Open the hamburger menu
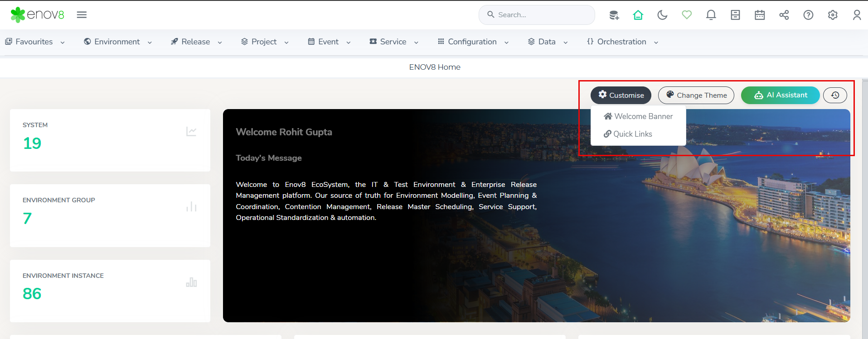 click(x=82, y=15)
